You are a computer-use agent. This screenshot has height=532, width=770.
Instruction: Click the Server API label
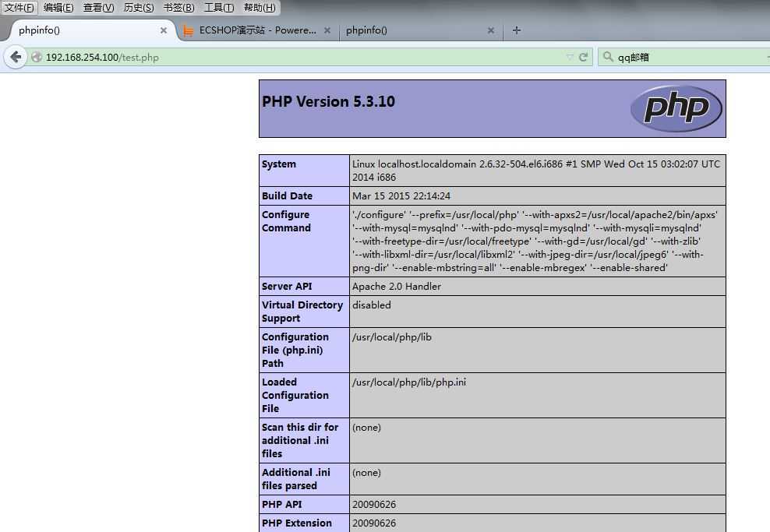pyautogui.click(x=287, y=286)
